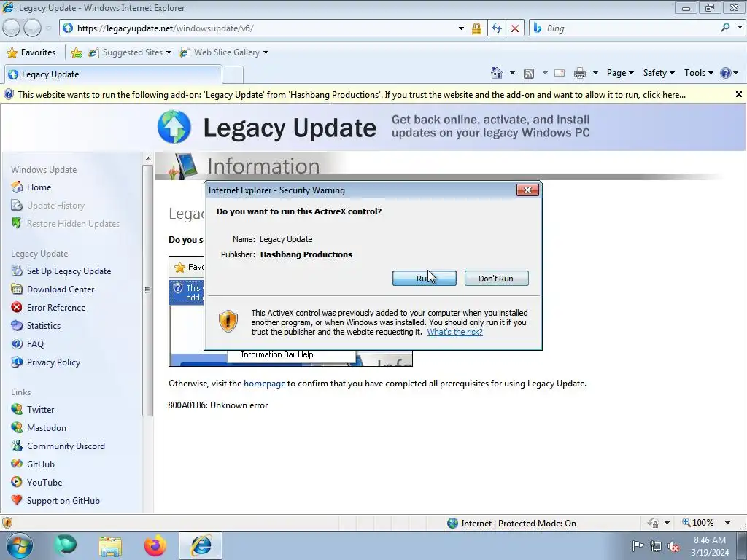The height and width of the screenshot is (560, 747).
Task: Click the Action Center flag tray icon
Action: (x=638, y=545)
